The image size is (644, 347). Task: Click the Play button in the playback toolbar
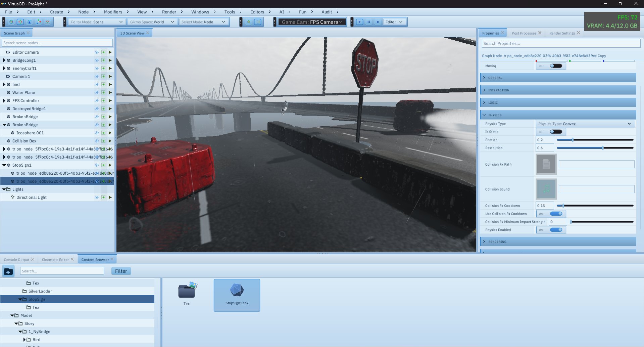pyautogui.click(x=359, y=22)
